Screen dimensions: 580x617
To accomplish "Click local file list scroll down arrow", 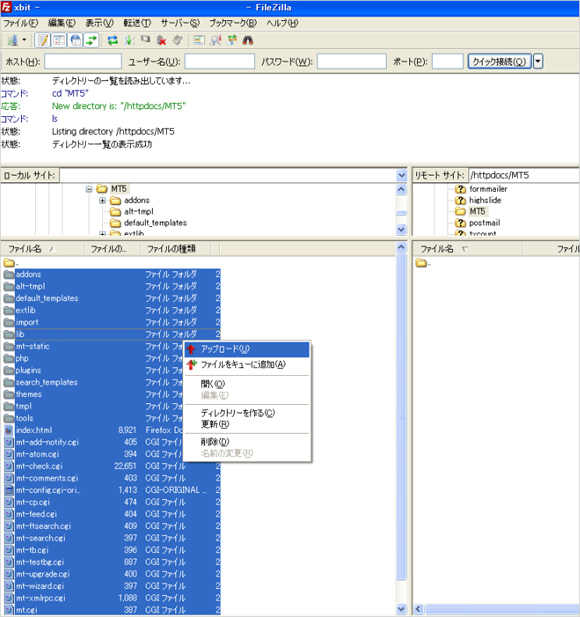I will point(401,609).
